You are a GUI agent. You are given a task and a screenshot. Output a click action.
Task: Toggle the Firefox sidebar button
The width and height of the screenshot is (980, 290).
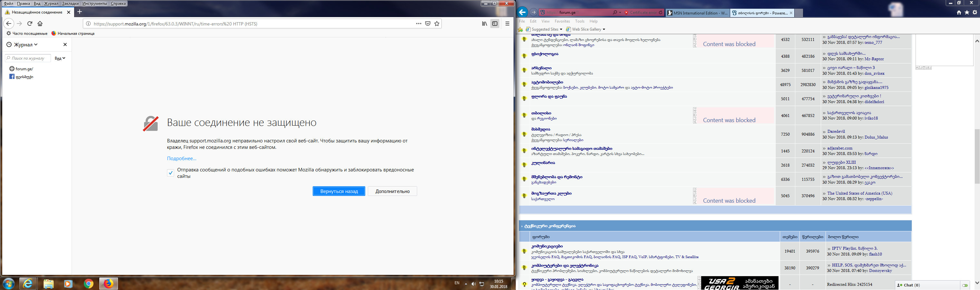click(x=495, y=24)
